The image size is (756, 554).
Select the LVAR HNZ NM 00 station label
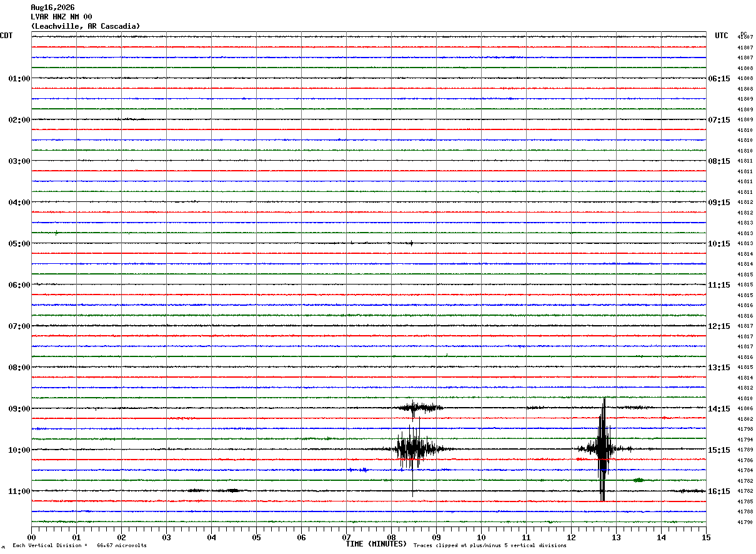coord(61,17)
